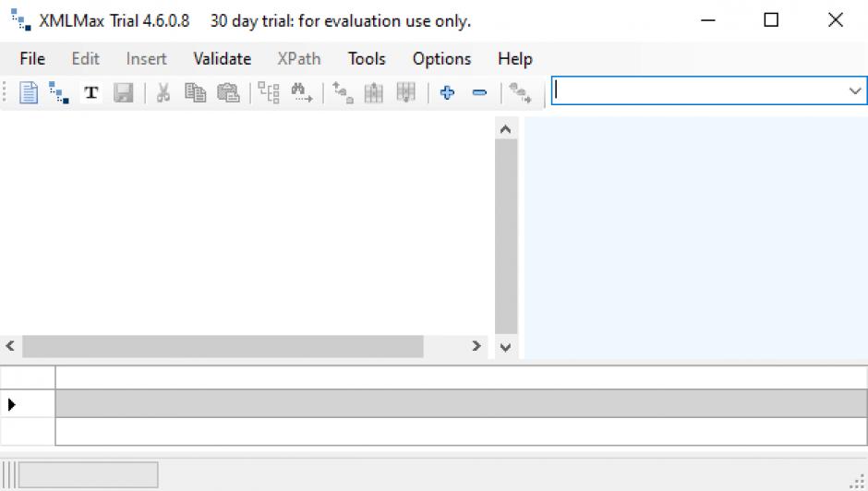Image resolution: width=868 pixels, height=491 pixels.
Task: Click the scissors cut icon
Action: click(x=163, y=92)
